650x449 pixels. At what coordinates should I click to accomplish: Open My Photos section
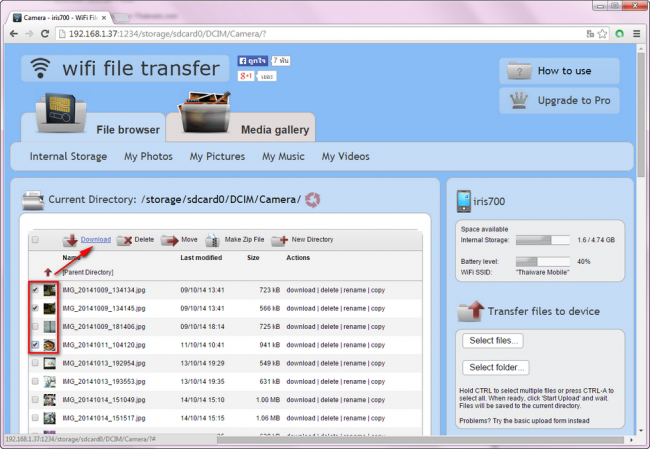pos(148,156)
